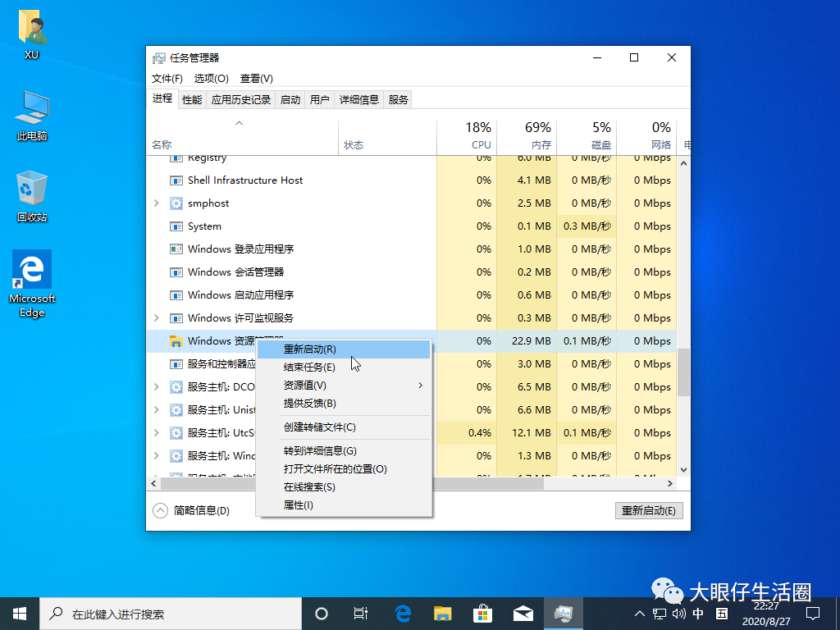The width and height of the screenshot is (840, 630).
Task: Click the 重新启动 button at bottom right
Action: coord(649,509)
